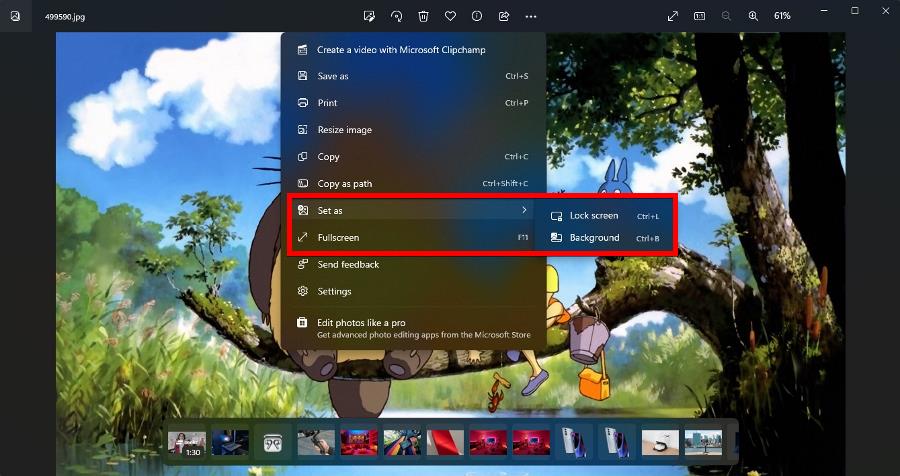Viewport: 900px width, 476px height.
Task: Open the city skyline thumbnail
Action: point(703,442)
